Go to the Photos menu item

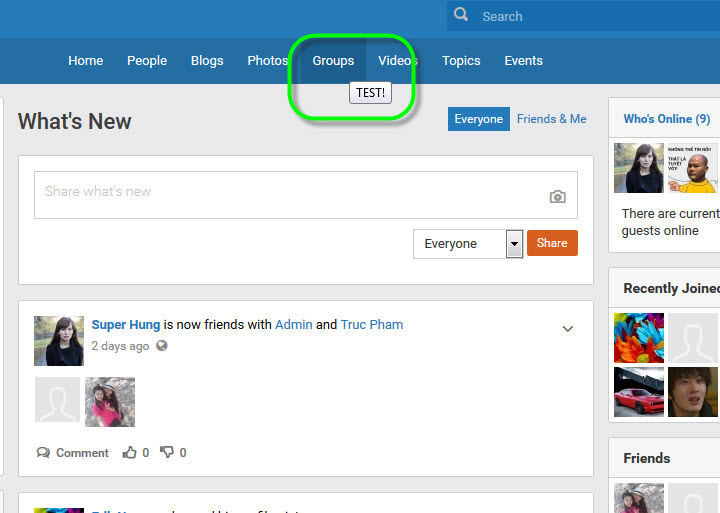coord(268,61)
